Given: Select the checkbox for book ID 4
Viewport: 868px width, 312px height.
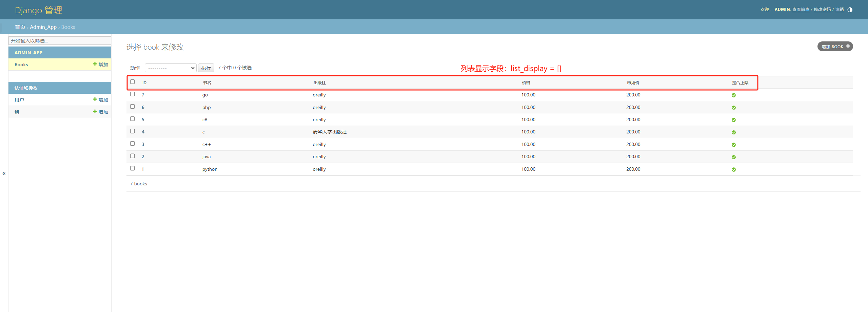Looking at the screenshot, I should pyautogui.click(x=133, y=131).
